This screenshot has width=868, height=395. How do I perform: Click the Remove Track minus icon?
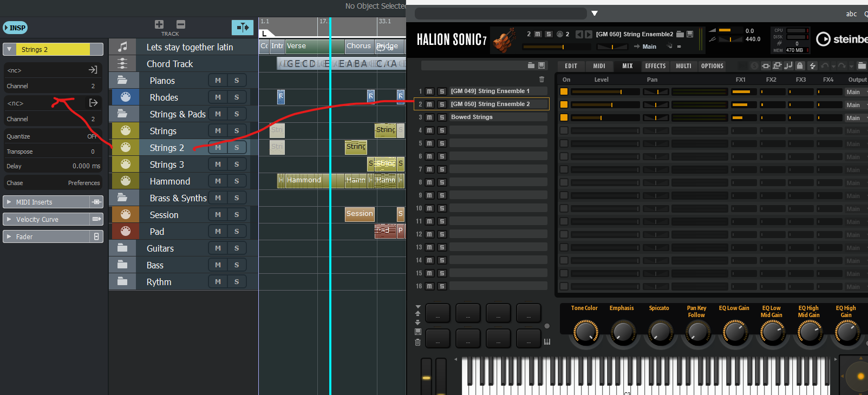click(181, 24)
